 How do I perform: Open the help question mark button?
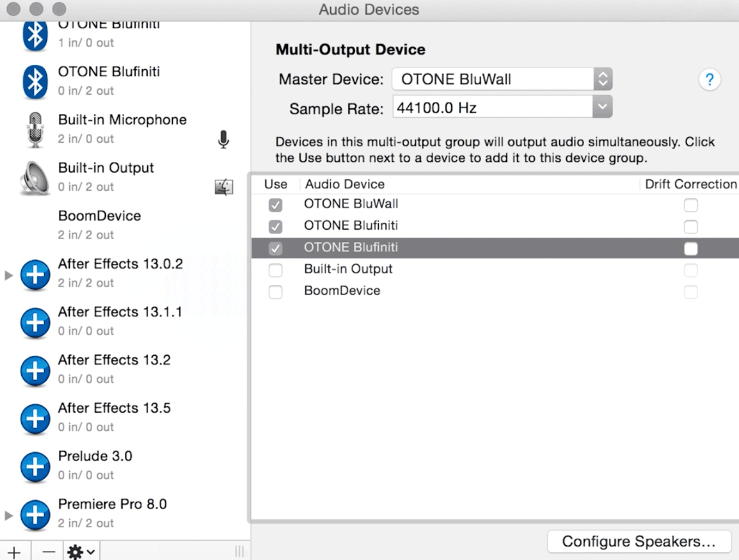tap(710, 80)
